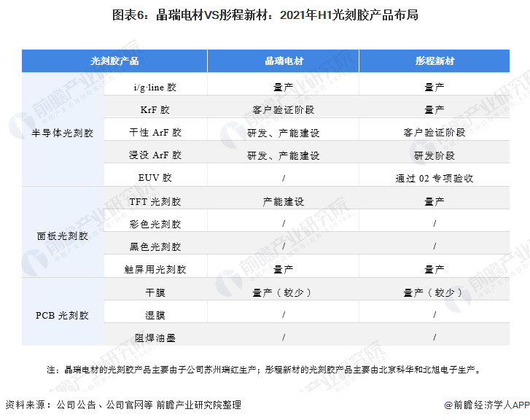
Task: Select the 彤程新材 column header
Action: (x=434, y=61)
